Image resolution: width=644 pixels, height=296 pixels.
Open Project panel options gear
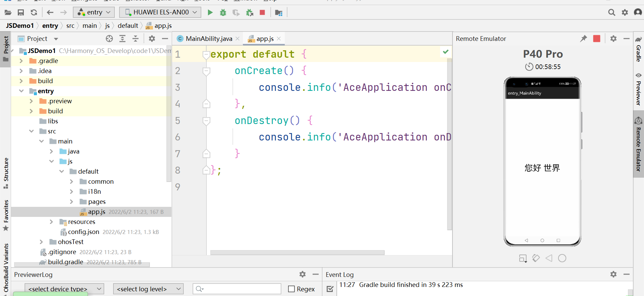pos(152,39)
